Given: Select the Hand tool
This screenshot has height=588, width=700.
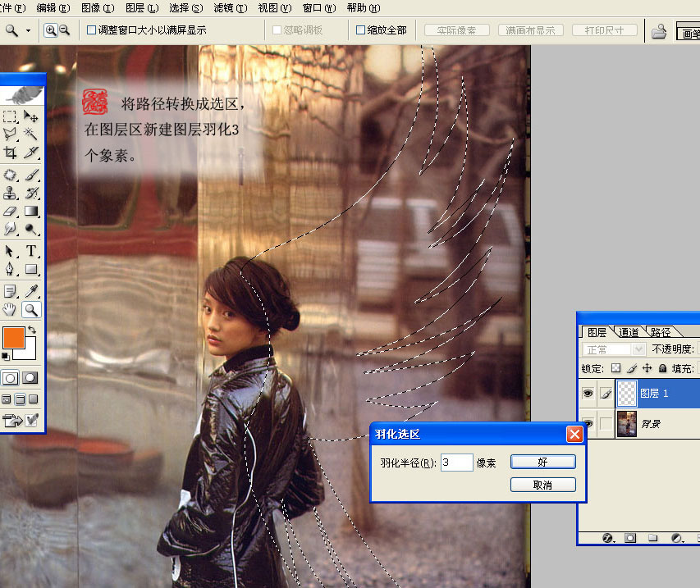Looking at the screenshot, I should coord(10,309).
